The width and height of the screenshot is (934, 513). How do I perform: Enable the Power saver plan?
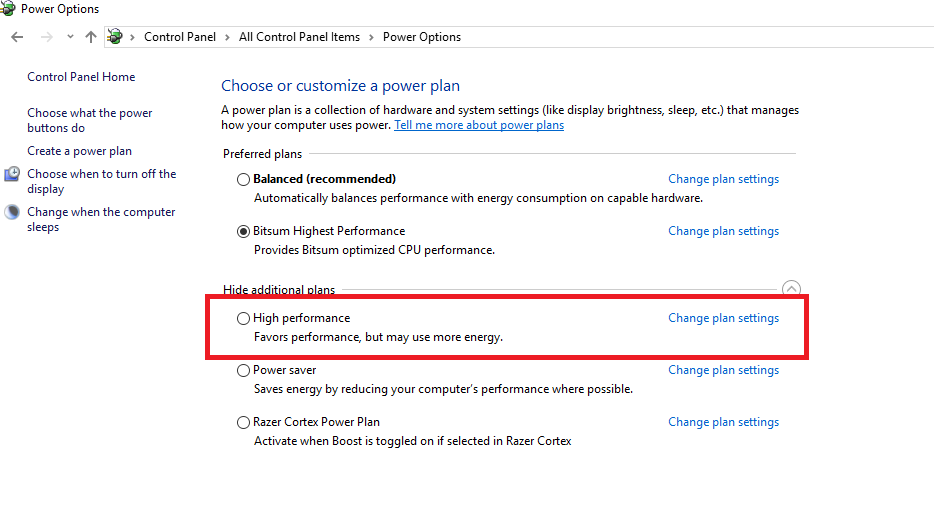tap(243, 371)
